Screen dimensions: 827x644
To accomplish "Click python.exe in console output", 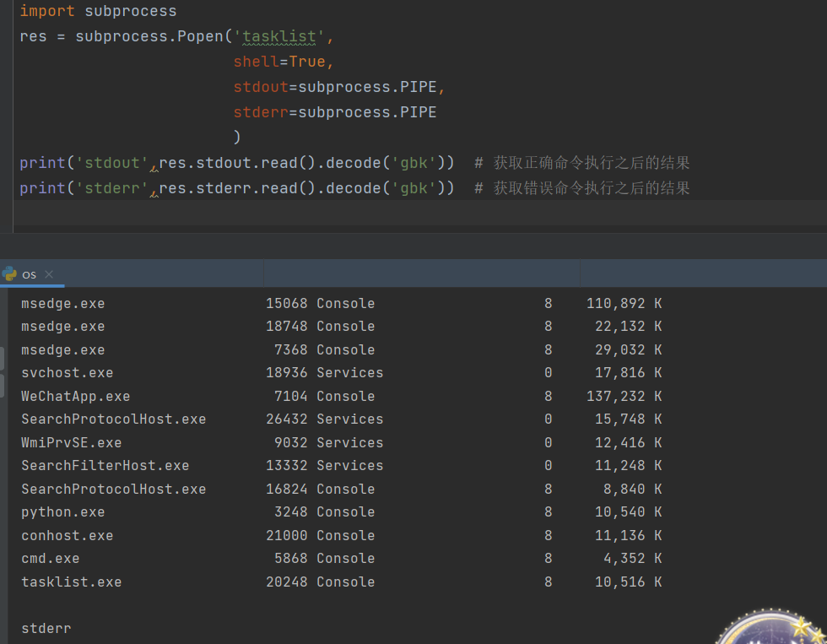I will (x=62, y=512).
